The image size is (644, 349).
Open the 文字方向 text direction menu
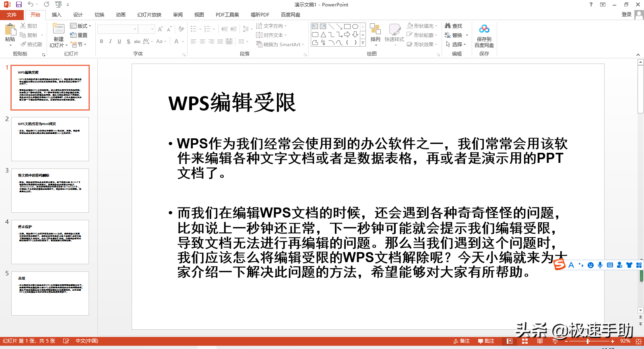[272, 26]
